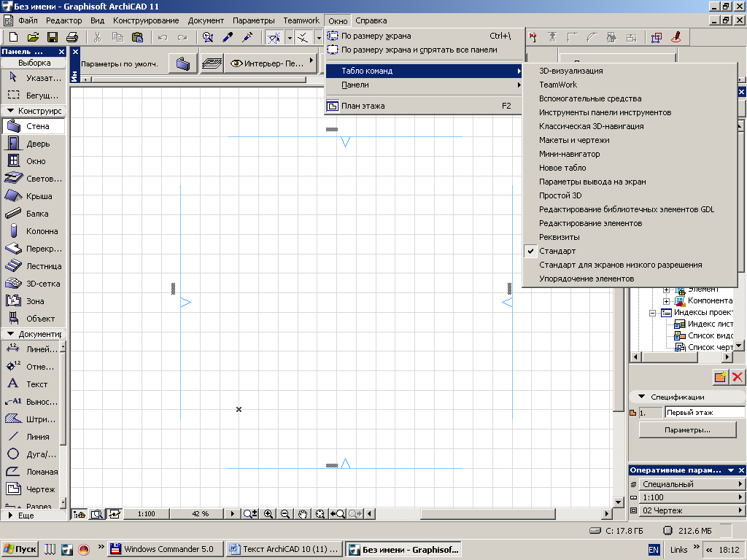Click the Параметры... button

tap(687, 430)
